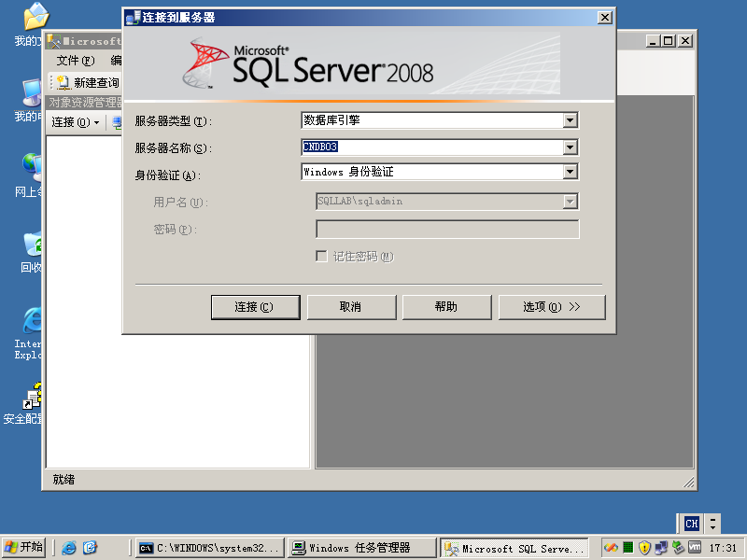Click the CNDB03 server name field

coord(432,147)
